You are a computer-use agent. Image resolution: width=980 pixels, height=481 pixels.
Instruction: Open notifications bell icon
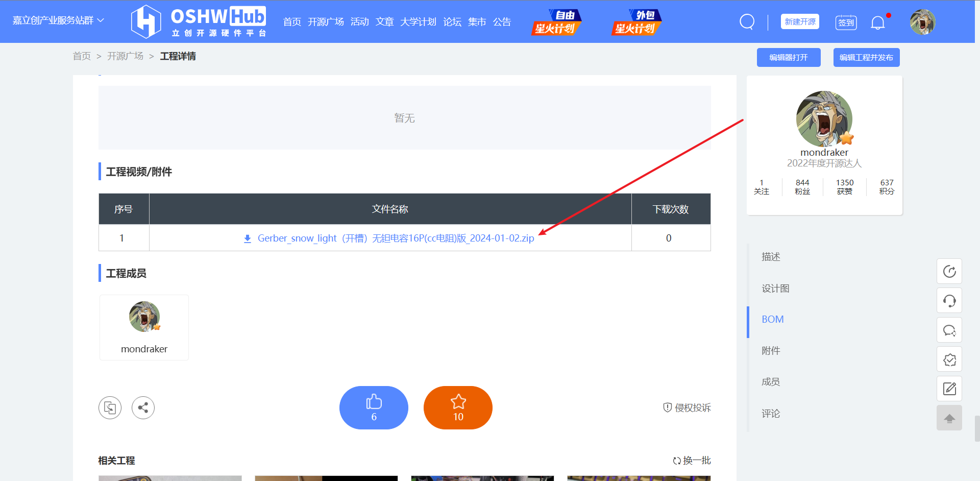877,22
